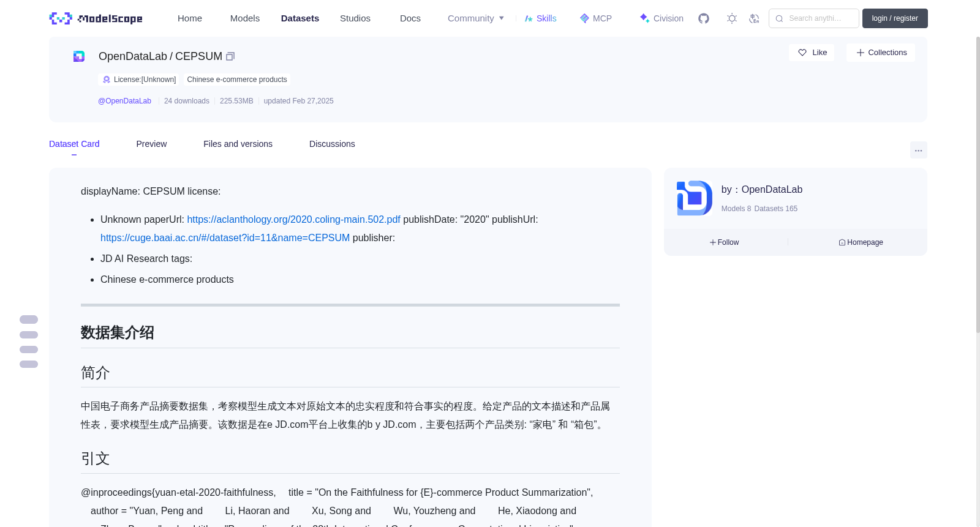
Task: Click first table-of-contents bar on left
Action: pos(29,320)
